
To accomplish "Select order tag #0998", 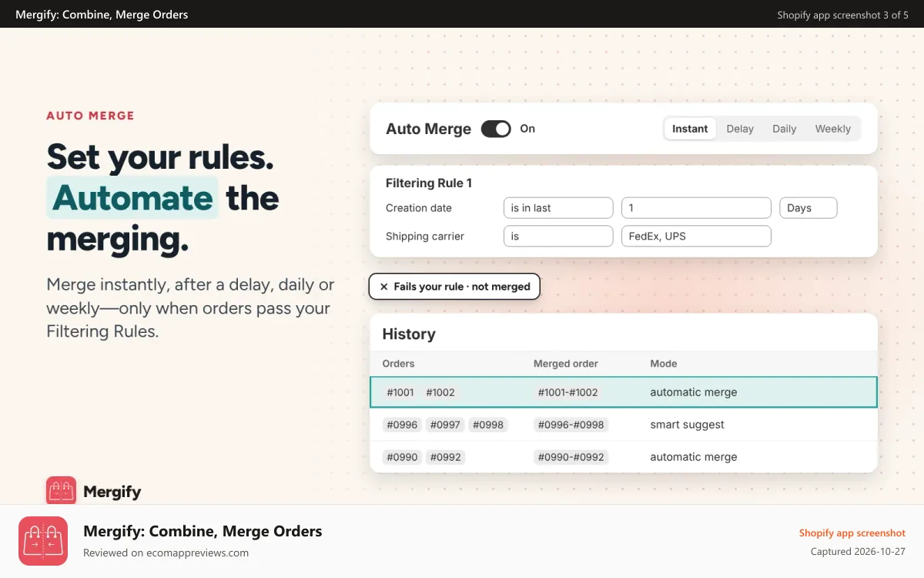I will click(x=488, y=425).
